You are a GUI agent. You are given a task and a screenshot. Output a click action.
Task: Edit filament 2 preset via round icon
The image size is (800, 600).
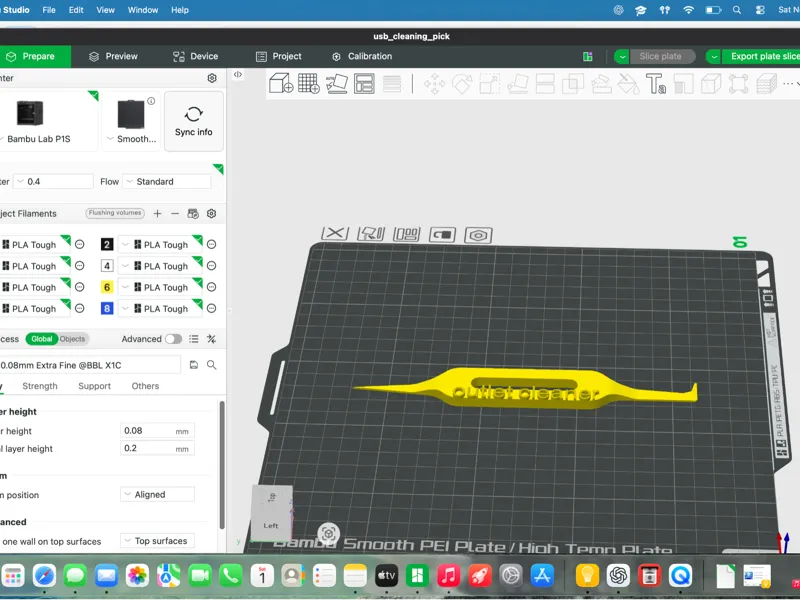click(x=211, y=245)
